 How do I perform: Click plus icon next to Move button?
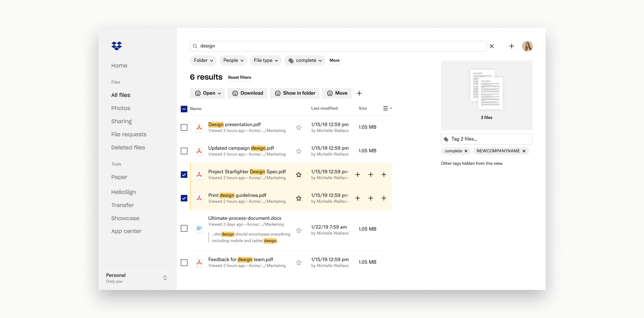pos(359,93)
